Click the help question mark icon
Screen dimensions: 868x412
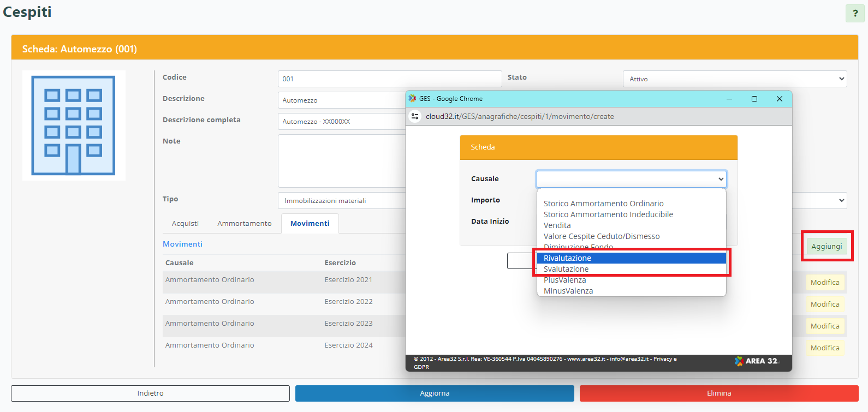(x=855, y=14)
